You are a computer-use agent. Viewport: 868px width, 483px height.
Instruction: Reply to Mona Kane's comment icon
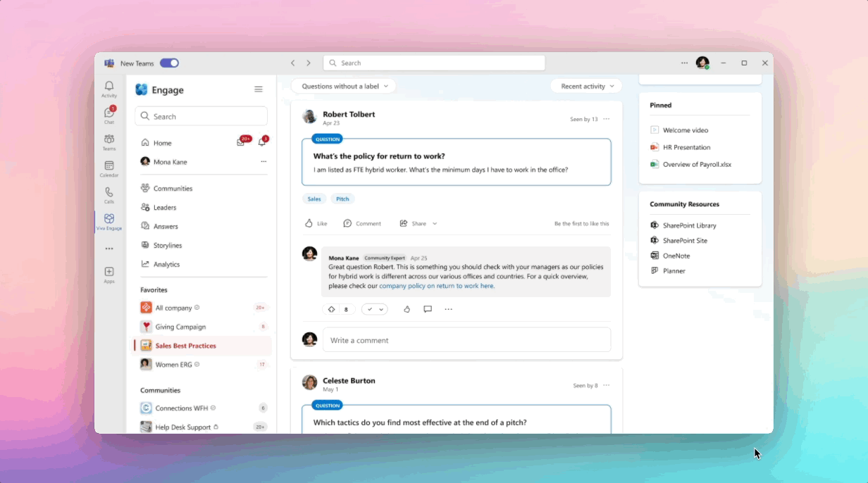pyautogui.click(x=428, y=310)
